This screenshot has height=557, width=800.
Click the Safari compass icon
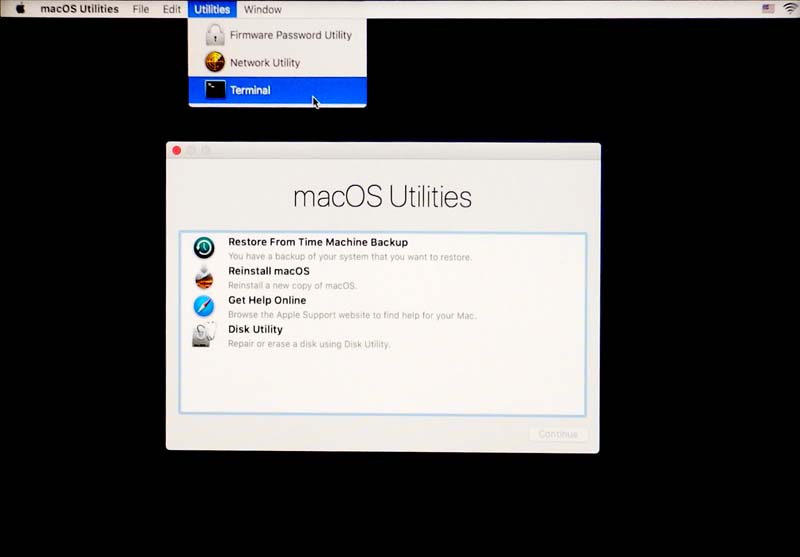tap(204, 306)
